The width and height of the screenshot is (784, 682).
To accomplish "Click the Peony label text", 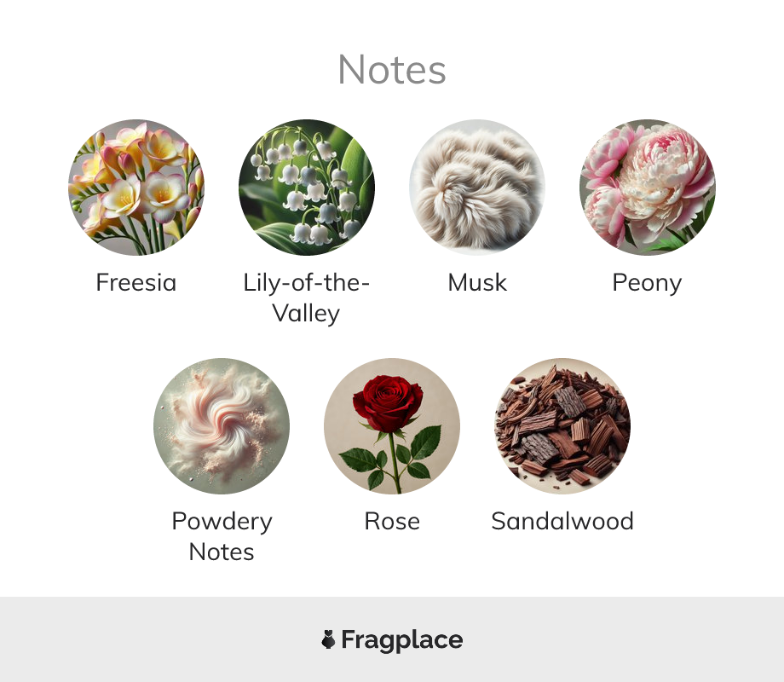I will [647, 283].
